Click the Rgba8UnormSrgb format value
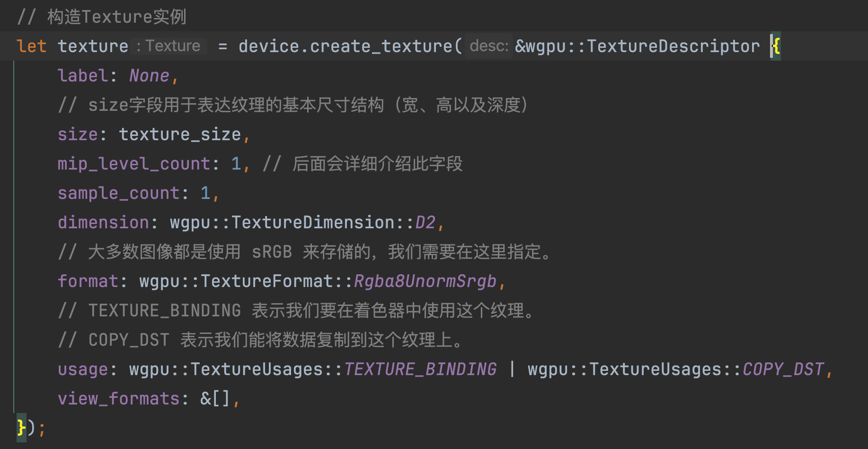The width and height of the screenshot is (868, 449). point(425,281)
